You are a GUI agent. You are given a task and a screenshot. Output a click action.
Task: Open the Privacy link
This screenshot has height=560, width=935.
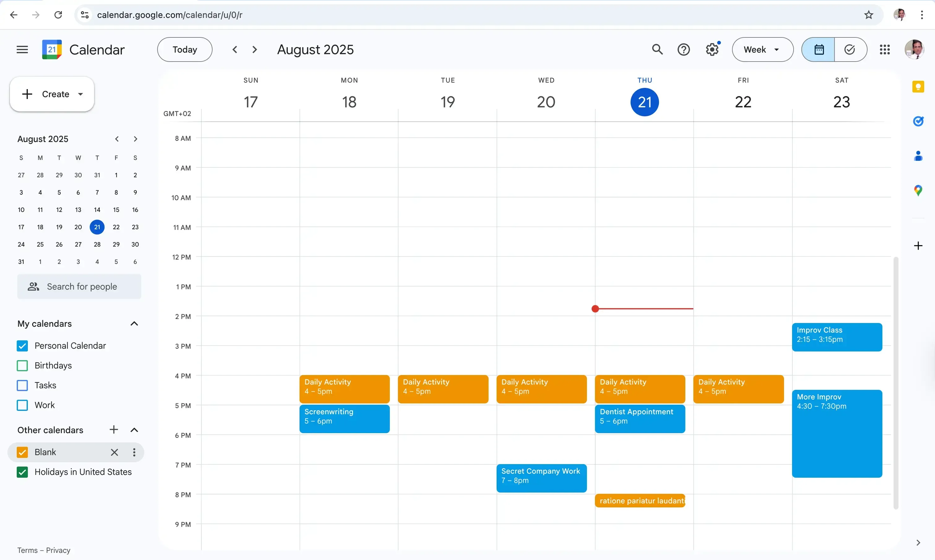[58, 550]
